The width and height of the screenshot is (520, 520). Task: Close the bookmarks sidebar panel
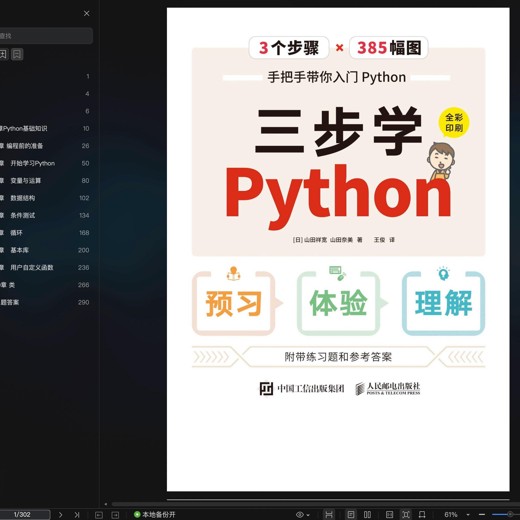87,13
